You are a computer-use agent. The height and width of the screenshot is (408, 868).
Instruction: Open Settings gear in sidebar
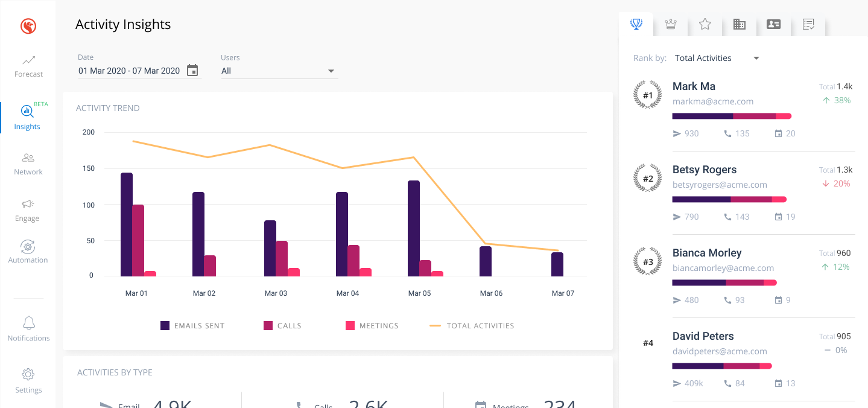[x=28, y=381]
